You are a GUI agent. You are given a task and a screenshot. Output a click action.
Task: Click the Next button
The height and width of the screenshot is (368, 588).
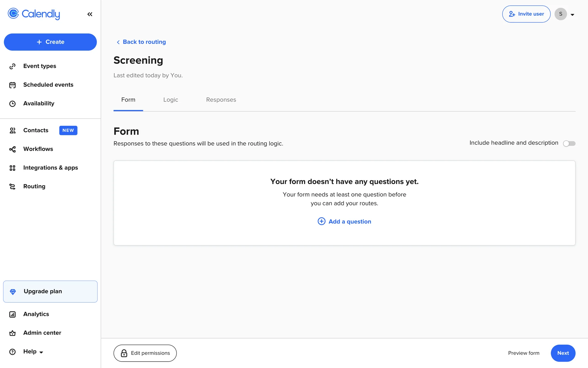point(563,353)
